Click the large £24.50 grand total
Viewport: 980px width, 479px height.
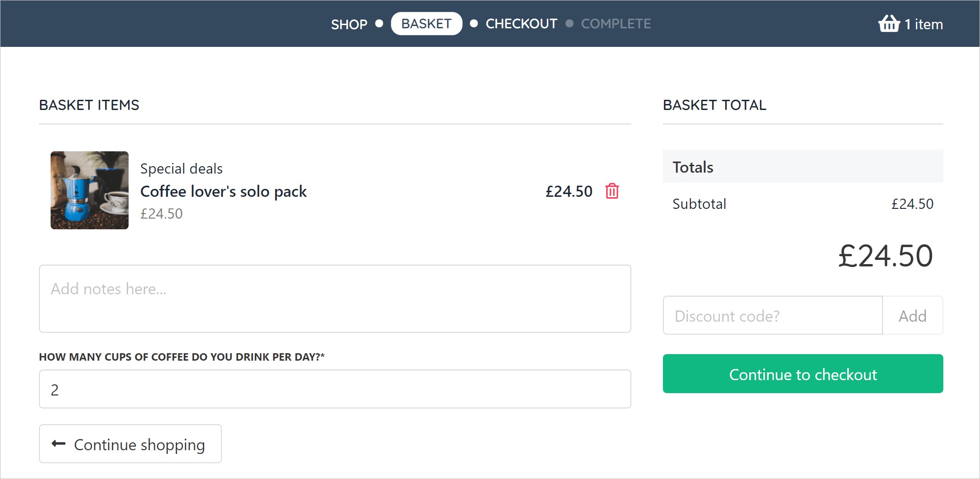pos(885,256)
